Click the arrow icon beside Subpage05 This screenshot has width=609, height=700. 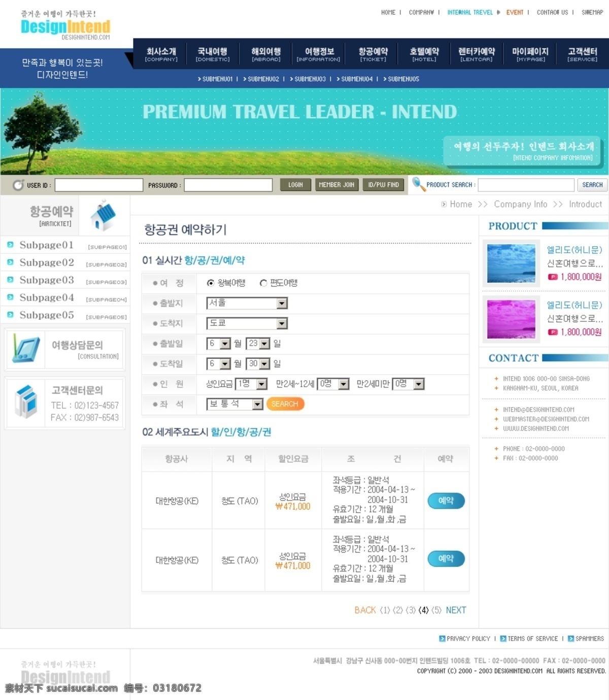[x=10, y=315]
